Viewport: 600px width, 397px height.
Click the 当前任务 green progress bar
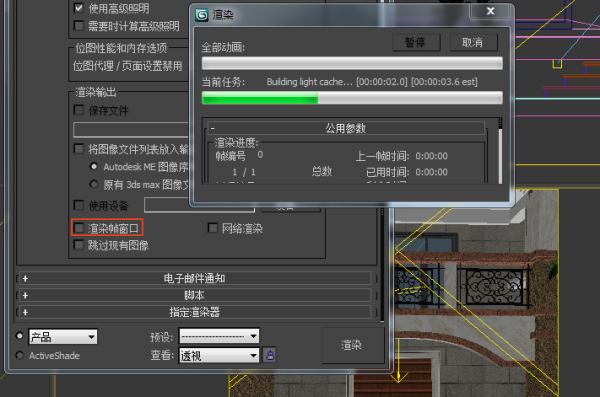(352, 98)
